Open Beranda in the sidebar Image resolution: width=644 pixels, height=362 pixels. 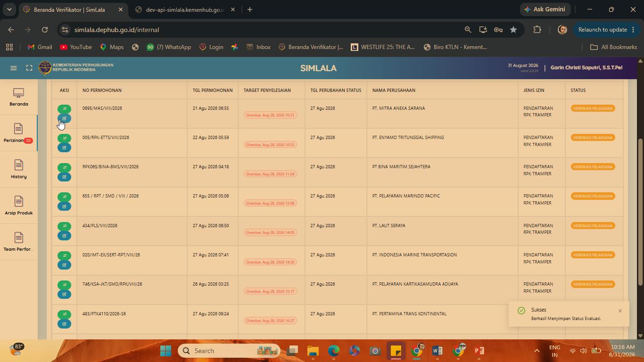point(19,97)
